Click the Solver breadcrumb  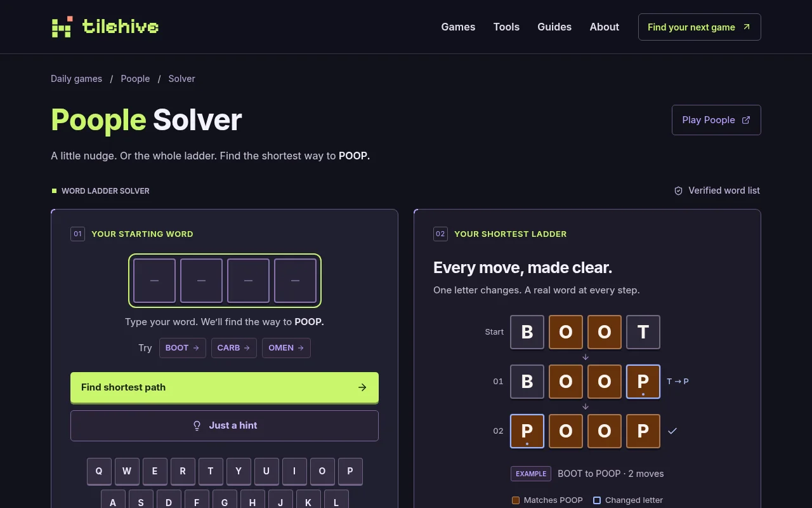tap(181, 79)
